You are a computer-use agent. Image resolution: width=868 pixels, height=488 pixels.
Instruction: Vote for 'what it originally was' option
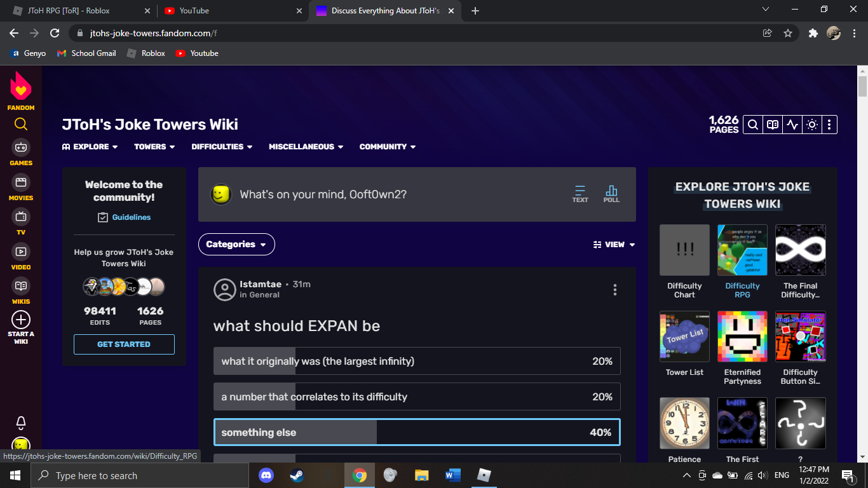click(x=417, y=361)
